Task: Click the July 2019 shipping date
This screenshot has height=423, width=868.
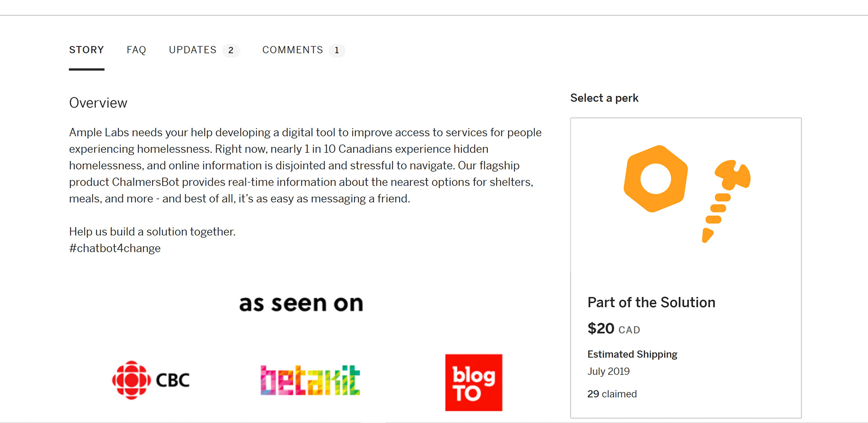Action: [608, 371]
